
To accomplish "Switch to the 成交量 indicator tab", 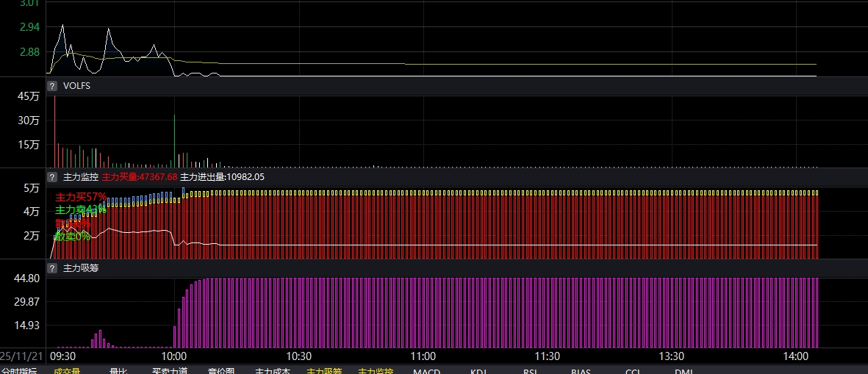I will (67, 371).
